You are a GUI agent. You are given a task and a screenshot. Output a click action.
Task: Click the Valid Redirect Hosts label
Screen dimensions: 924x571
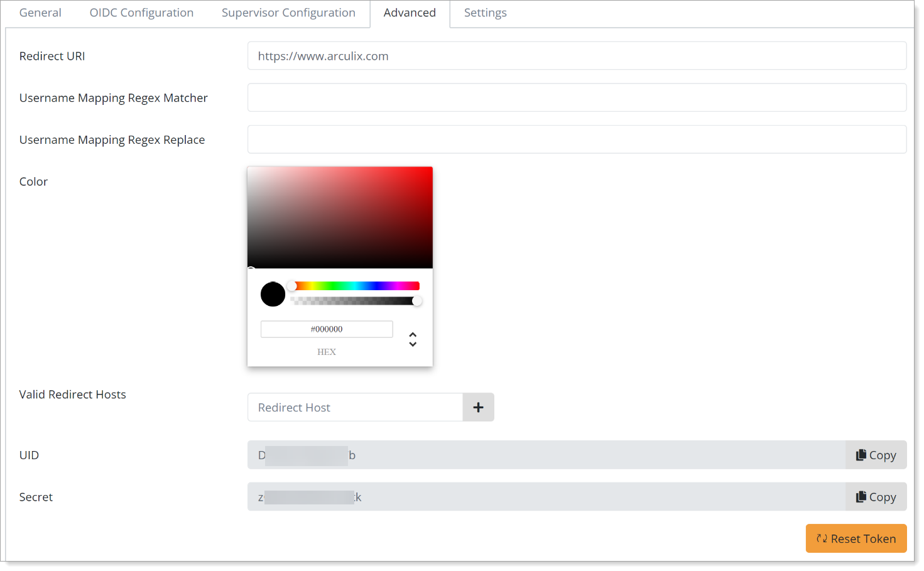tap(72, 394)
